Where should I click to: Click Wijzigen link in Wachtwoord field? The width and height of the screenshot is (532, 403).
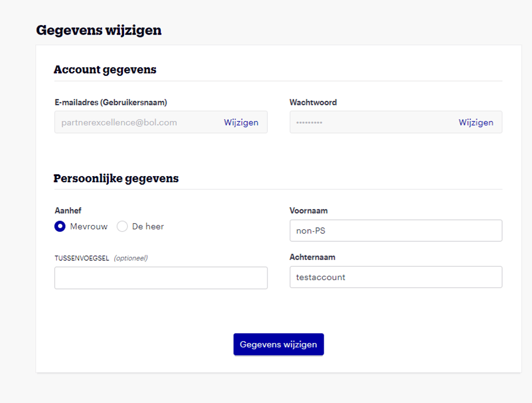476,122
